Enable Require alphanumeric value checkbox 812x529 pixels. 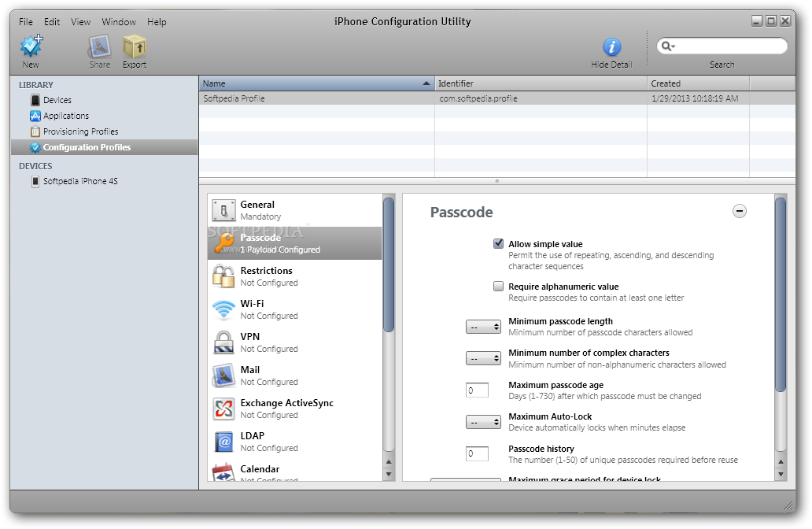click(498, 286)
